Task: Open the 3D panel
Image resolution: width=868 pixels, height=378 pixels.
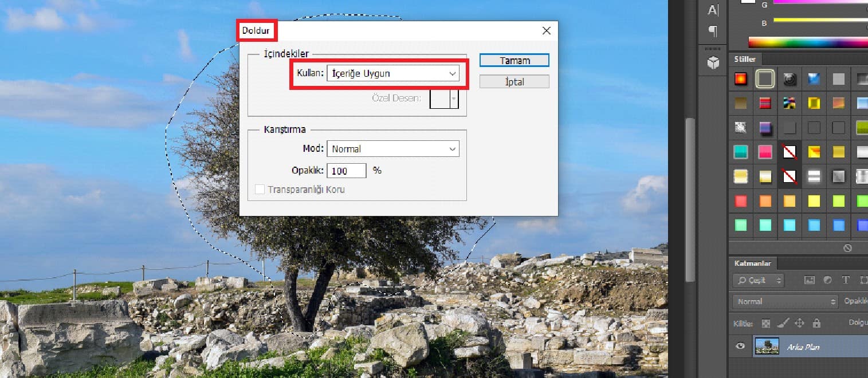Action: point(712,62)
